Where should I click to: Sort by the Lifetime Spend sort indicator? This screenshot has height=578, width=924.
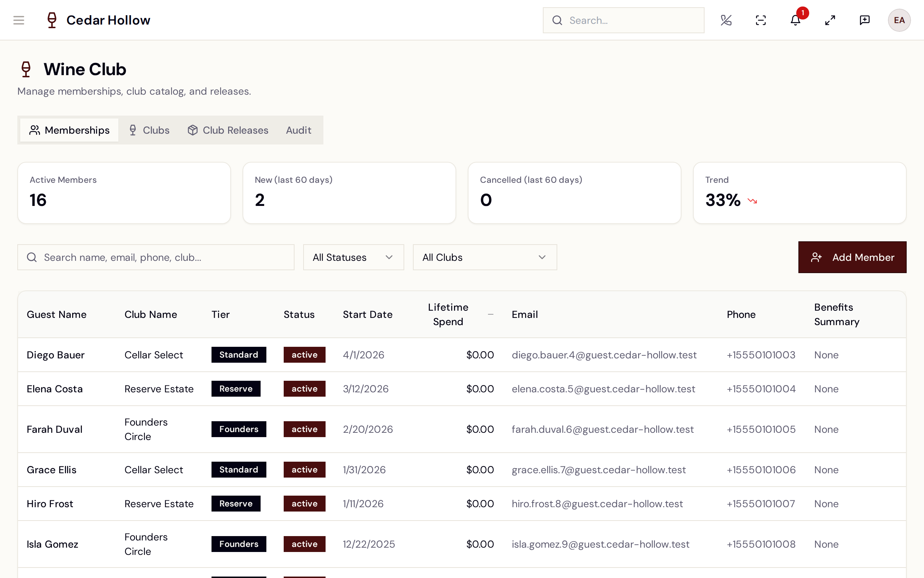491,314
